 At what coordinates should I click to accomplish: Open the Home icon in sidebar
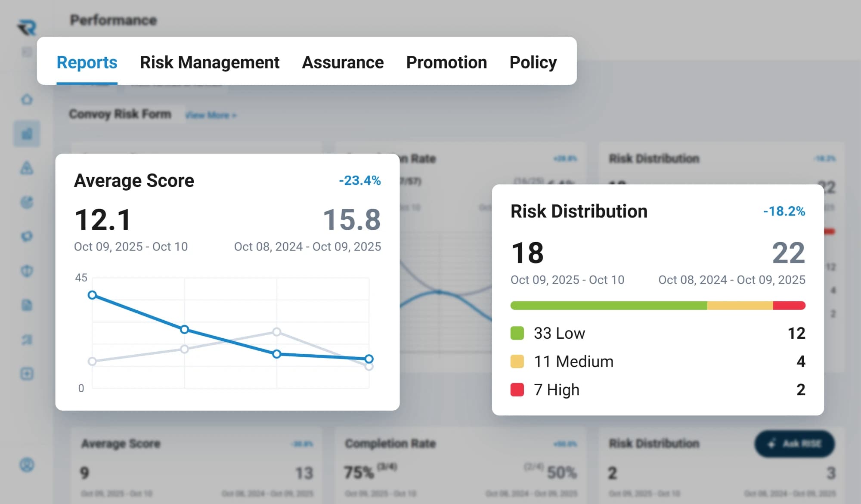point(27,99)
